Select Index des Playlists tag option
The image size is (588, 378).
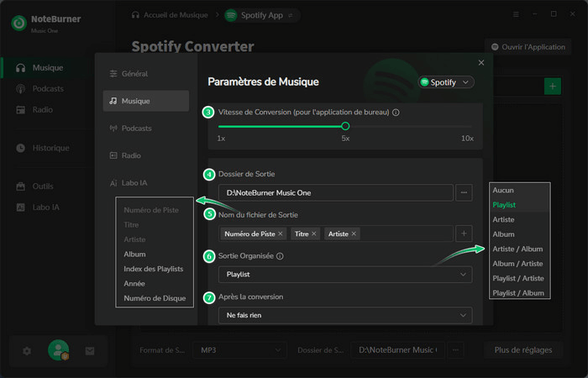156,268
